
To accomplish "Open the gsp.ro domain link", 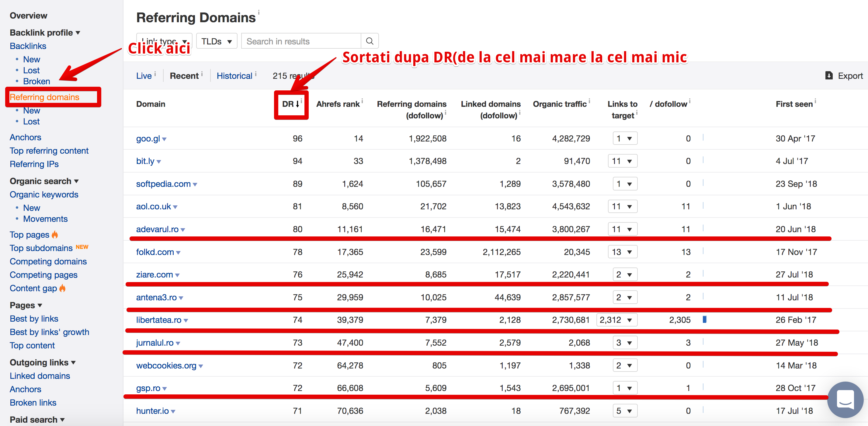I will click(148, 388).
